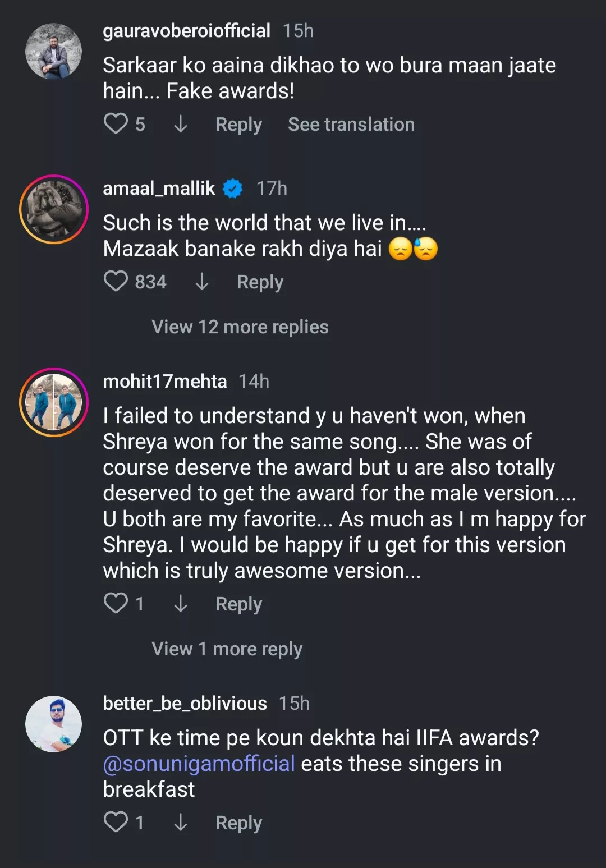
Task: Reply to gauravoberoiofficial's comment
Action: point(238,124)
